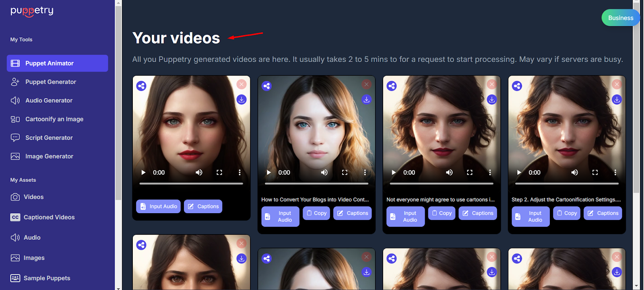The image size is (644, 290).
Task: Click the 'How to Convert Your Blogs into Video Cont...' title
Action: [315, 200]
